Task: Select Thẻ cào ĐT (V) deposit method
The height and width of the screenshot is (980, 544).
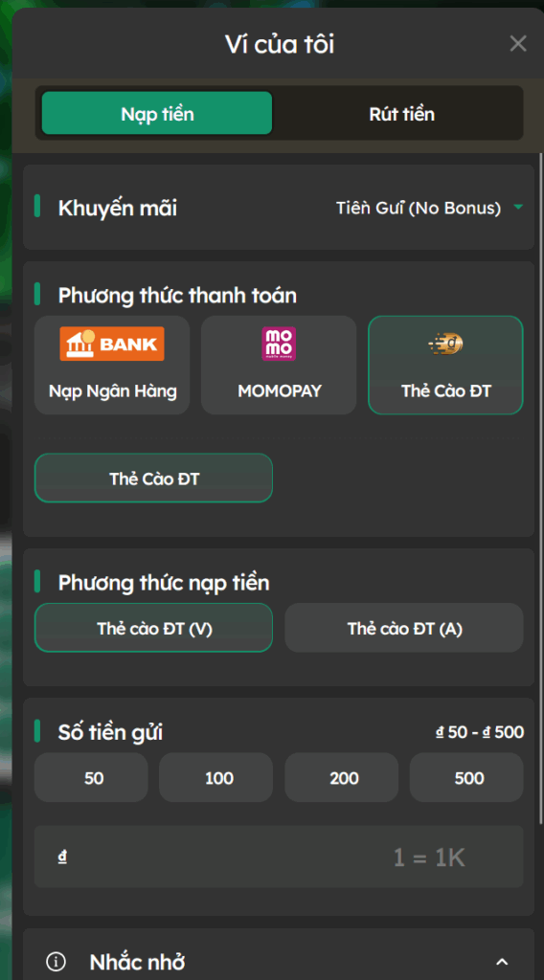Action: 154,628
